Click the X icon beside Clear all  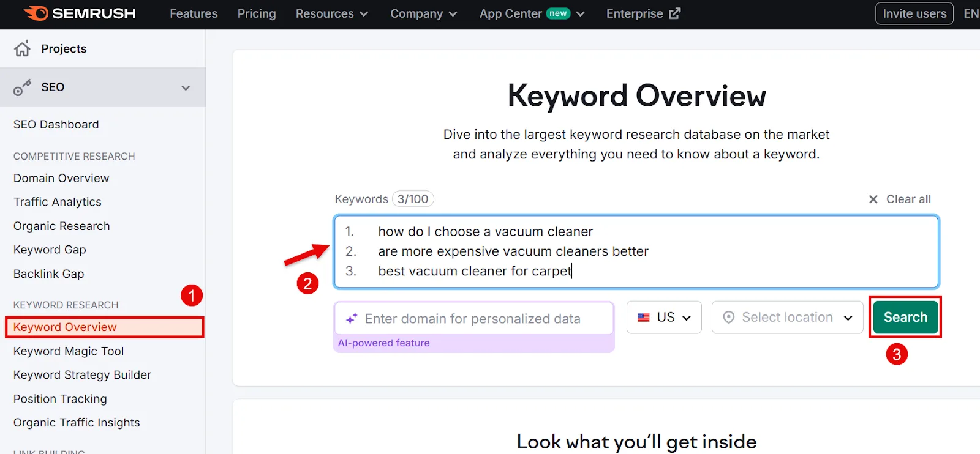pos(873,199)
